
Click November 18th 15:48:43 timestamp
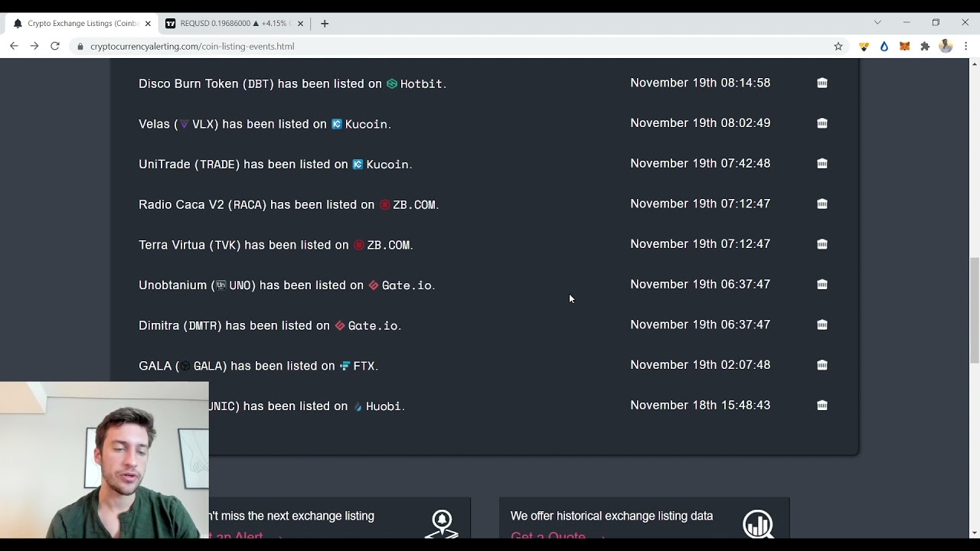click(701, 405)
